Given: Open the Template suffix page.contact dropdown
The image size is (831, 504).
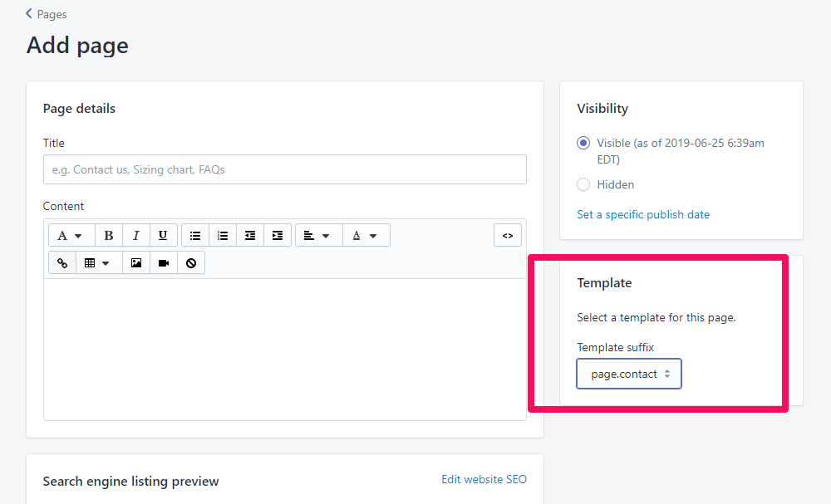Looking at the screenshot, I should pos(629,374).
